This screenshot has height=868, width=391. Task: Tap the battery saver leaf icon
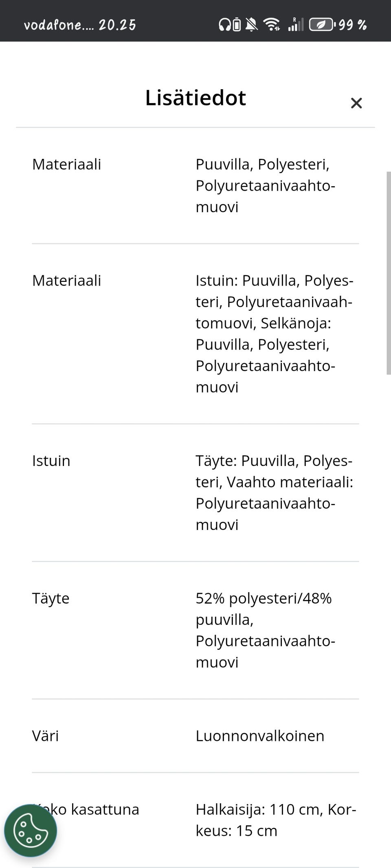(321, 25)
